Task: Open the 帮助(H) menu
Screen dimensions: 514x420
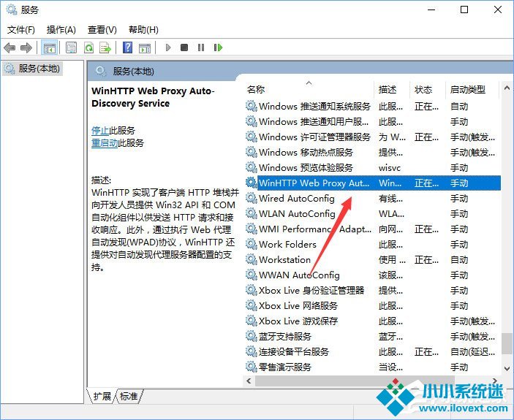Action: (x=143, y=30)
